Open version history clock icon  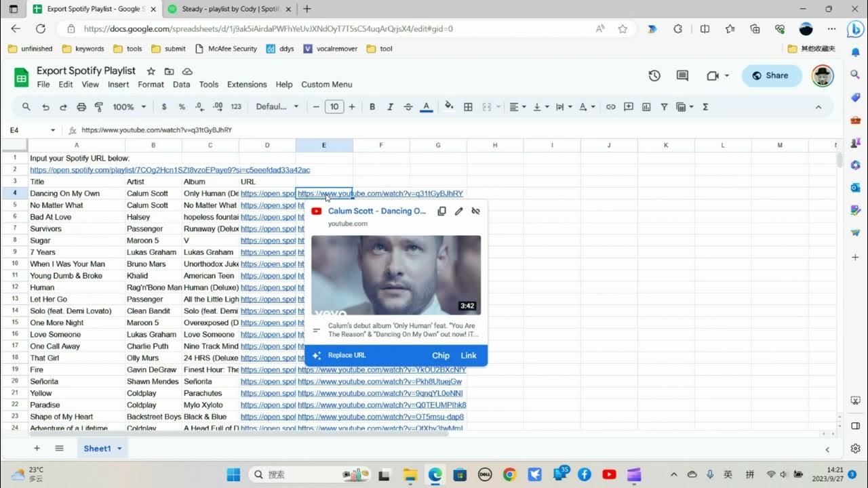(x=654, y=76)
